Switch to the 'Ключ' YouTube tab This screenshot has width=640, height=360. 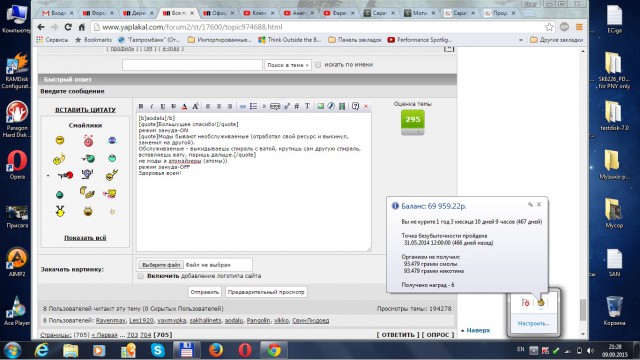260,13
